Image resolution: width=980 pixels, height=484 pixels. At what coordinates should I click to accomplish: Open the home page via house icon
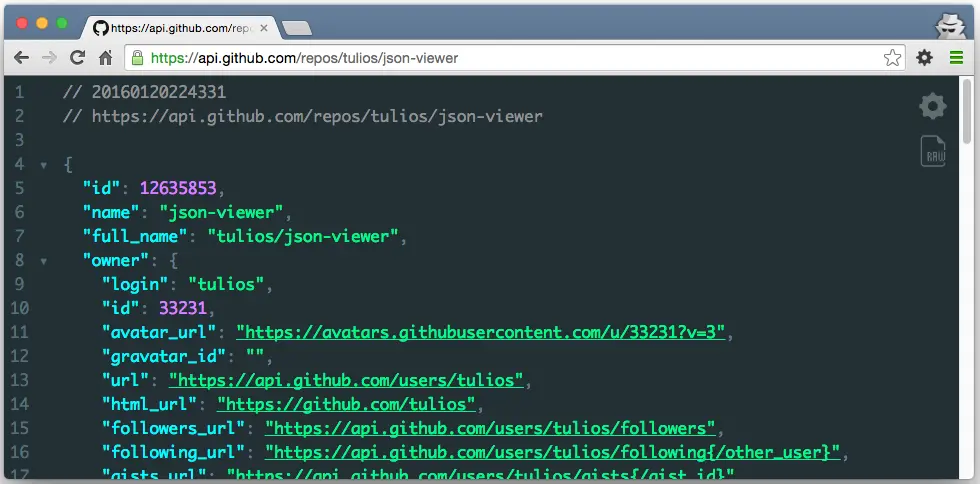click(106, 58)
